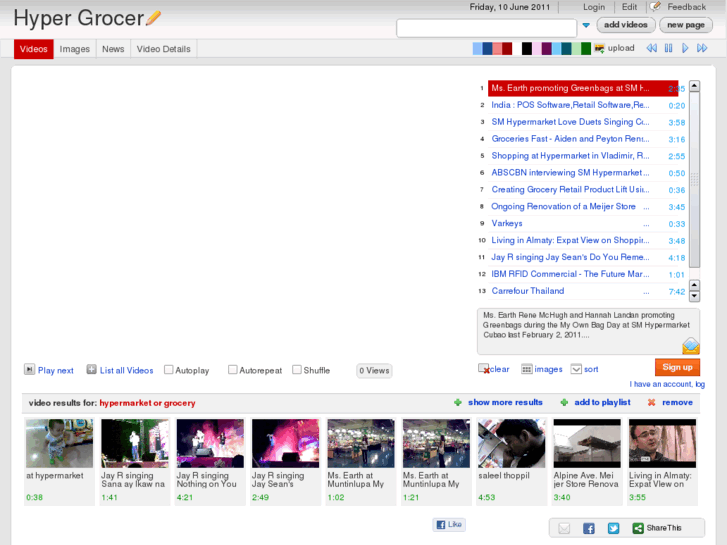Click the images grid icon
Image resolution: width=727 pixels, height=545 pixels.
(x=527, y=369)
